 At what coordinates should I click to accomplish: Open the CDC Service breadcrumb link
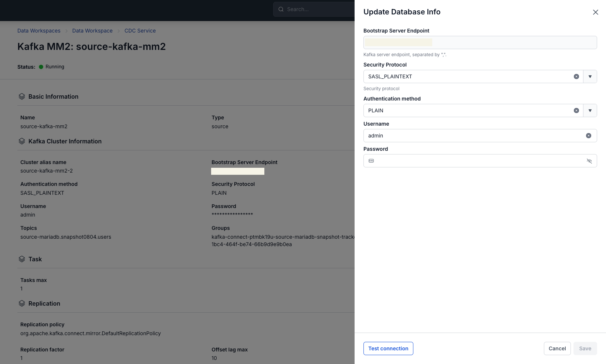click(140, 31)
